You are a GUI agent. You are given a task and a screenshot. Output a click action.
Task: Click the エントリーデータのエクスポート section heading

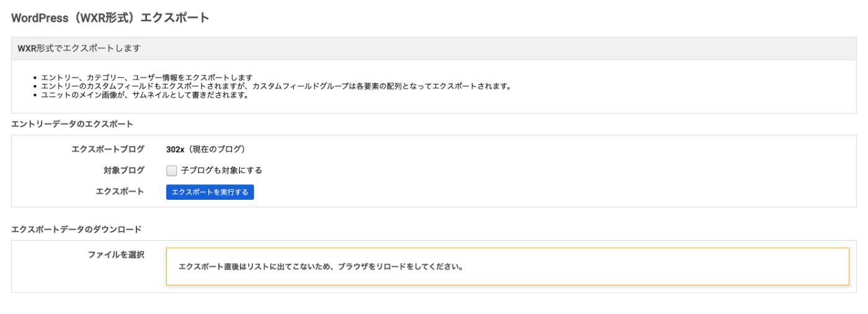click(x=73, y=124)
